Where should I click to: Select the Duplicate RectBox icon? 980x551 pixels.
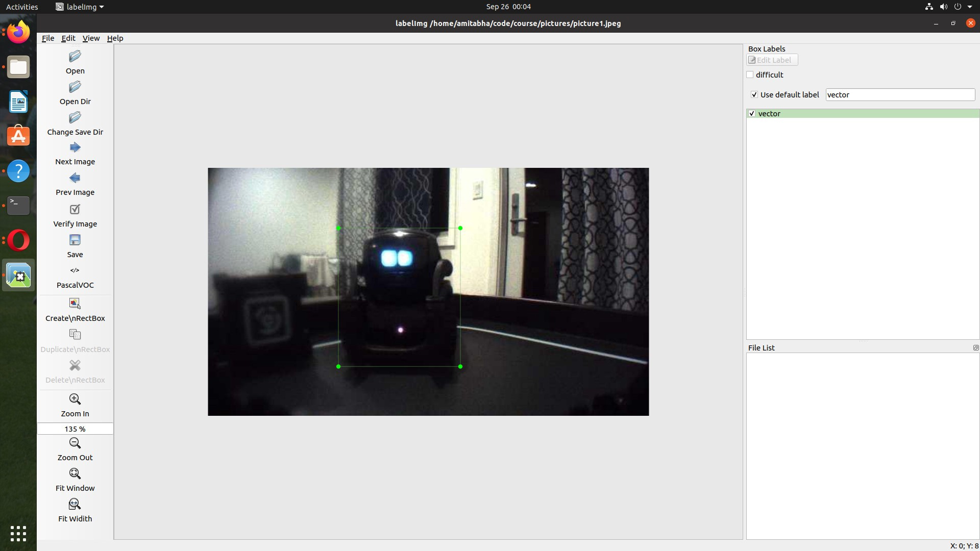(75, 335)
